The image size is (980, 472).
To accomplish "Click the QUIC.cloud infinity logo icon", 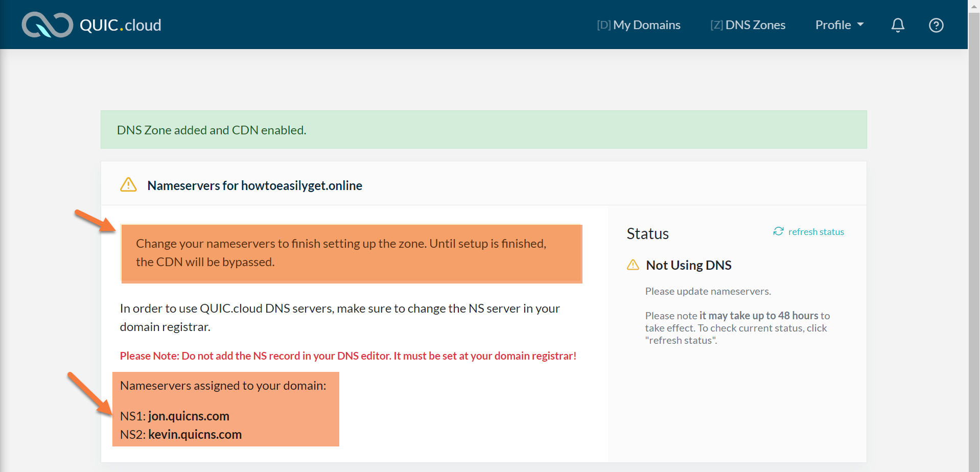I will pyautogui.click(x=47, y=25).
